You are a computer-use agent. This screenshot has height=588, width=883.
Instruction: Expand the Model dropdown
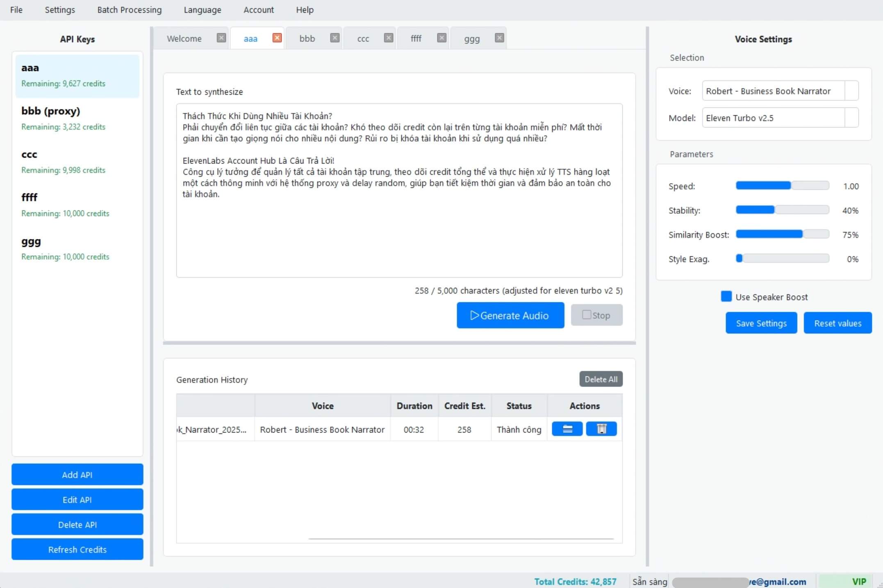click(851, 118)
